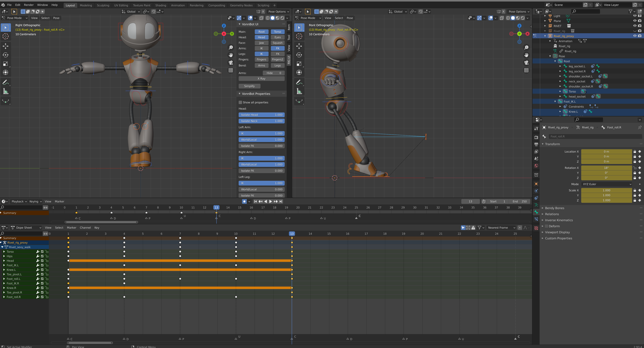Expand the Inverse Kinematics panel
The height and width of the screenshot is (348, 644).
point(559,220)
